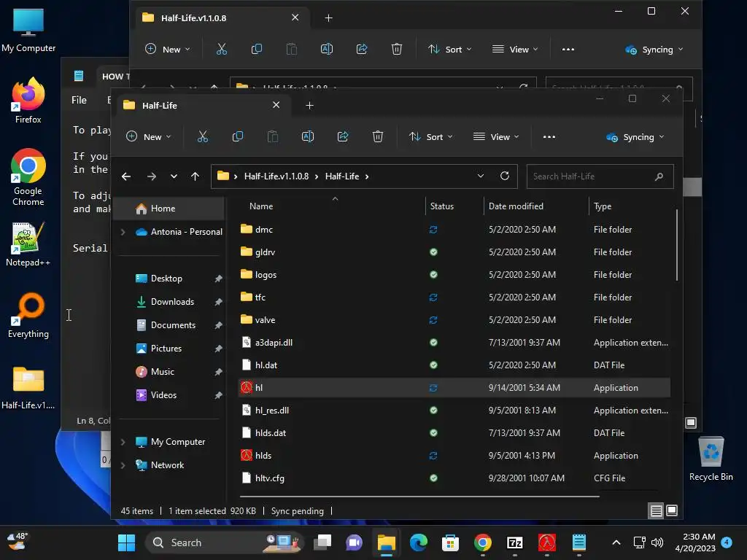Click Rename icon in the Half-Life.v1.1.0.8 window
Screen dimensions: 747x560
click(327, 49)
